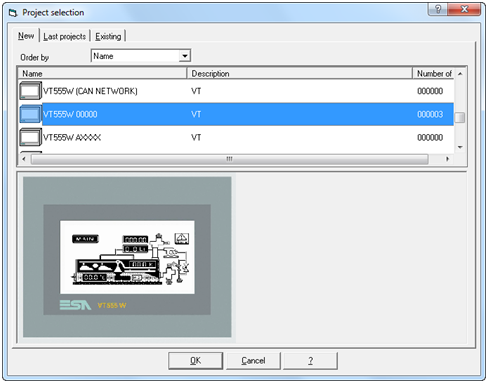
Task: Click the VT description of VT555W AXXXX
Action: (196, 137)
